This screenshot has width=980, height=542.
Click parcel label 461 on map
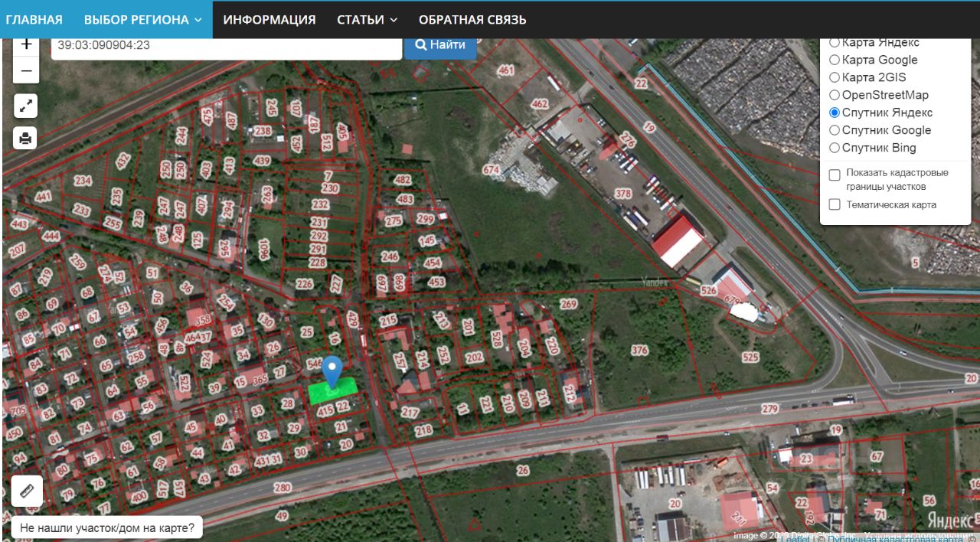pyautogui.click(x=506, y=70)
